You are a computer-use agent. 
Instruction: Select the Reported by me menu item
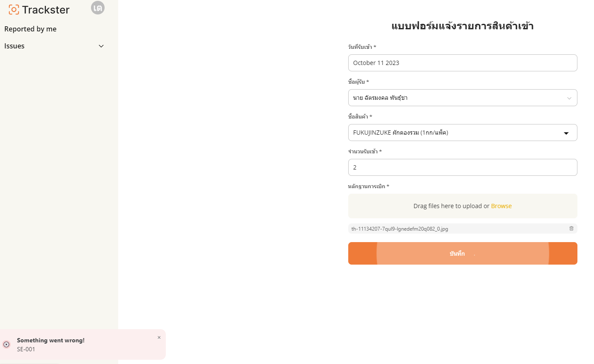[31, 29]
